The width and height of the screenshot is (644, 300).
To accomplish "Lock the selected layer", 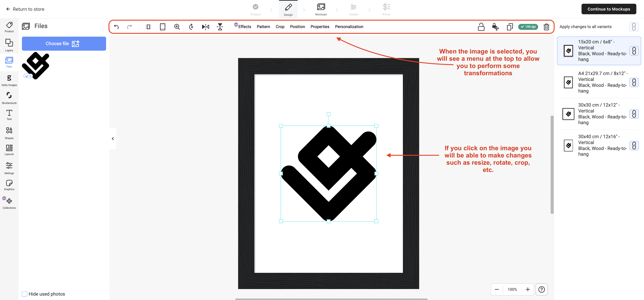I will coord(481,27).
